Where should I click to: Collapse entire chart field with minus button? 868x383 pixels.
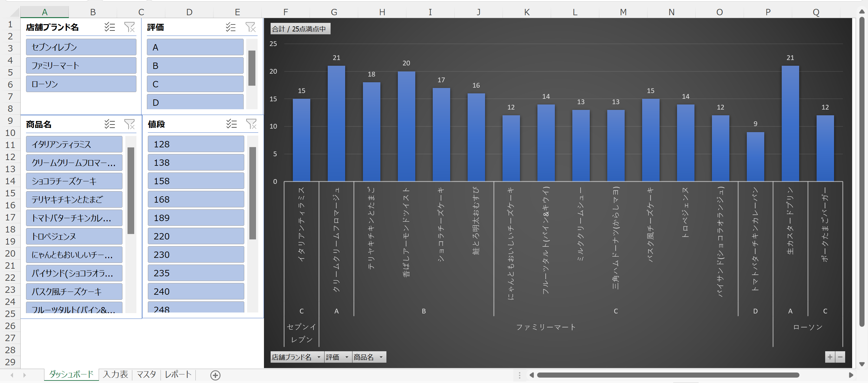[x=840, y=357]
